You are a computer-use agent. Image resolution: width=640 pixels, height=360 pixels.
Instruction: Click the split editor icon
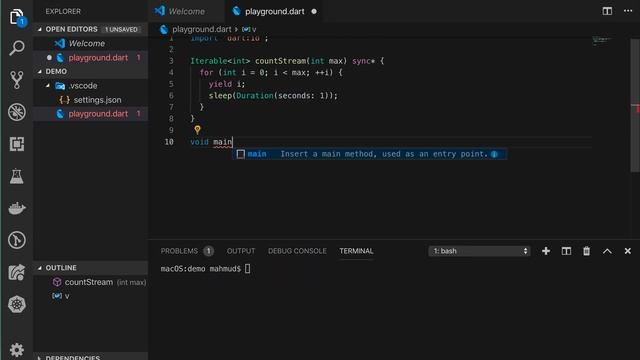click(607, 11)
